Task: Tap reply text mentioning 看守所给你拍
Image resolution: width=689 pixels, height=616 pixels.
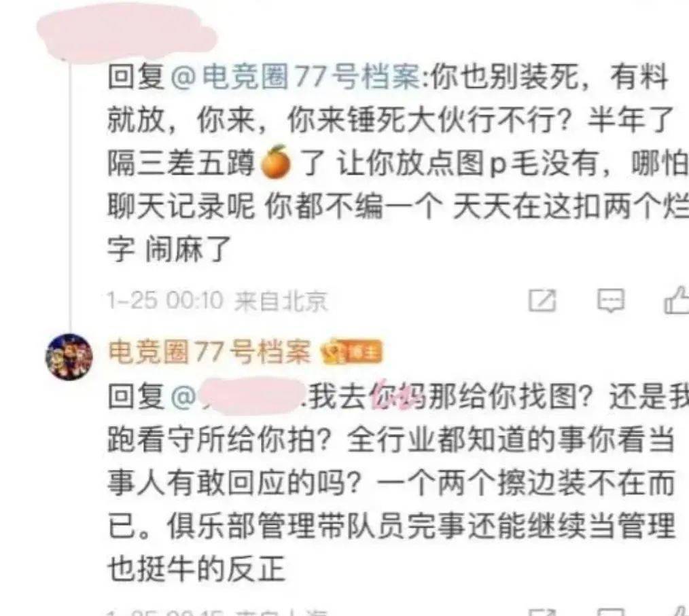Action: 397,482
